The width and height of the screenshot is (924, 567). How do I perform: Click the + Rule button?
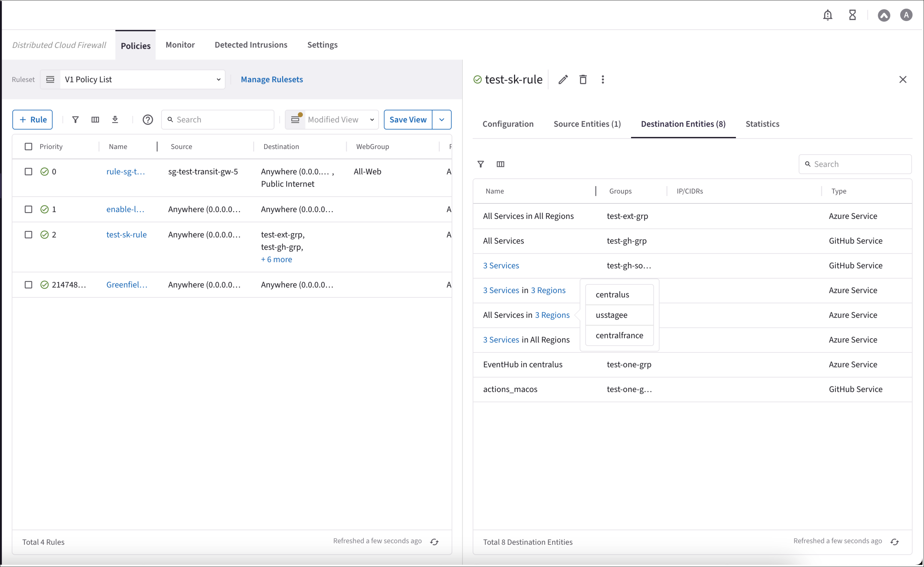pyautogui.click(x=33, y=120)
